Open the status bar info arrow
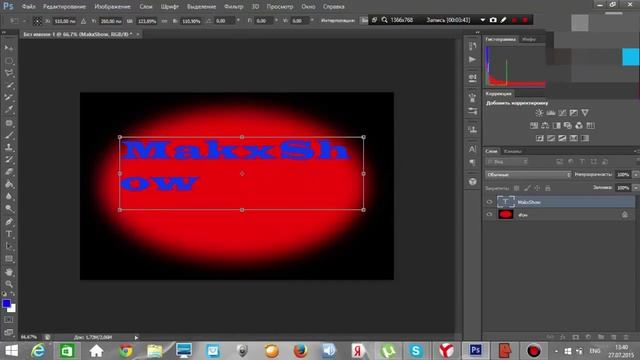Viewport: 640px width, 360px height. point(136,338)
